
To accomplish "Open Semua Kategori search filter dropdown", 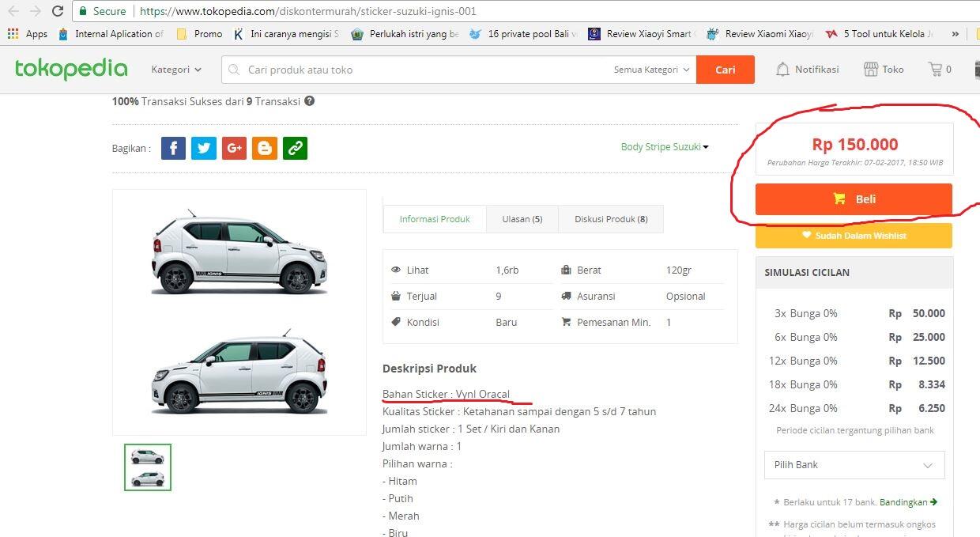I will (652, 70).
